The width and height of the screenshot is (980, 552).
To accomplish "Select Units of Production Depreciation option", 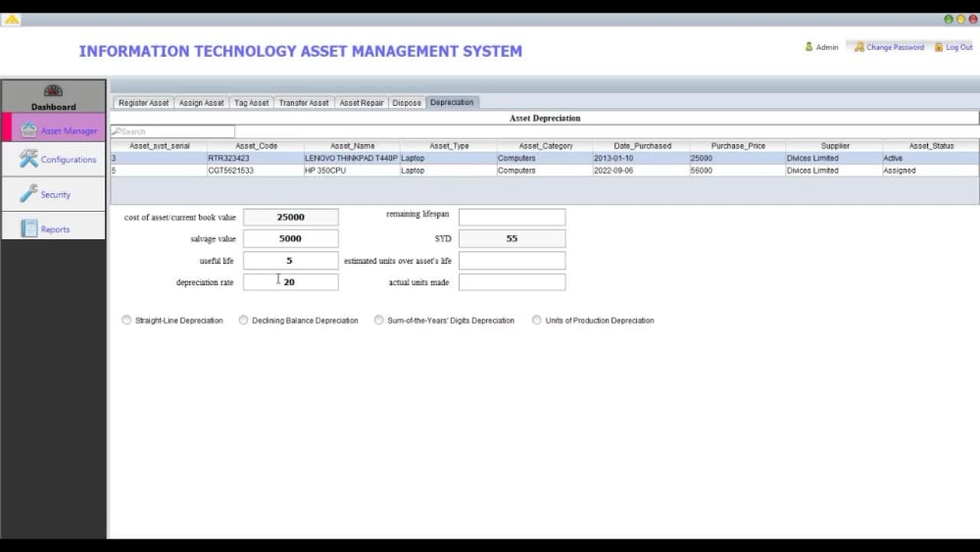I will (x=536, y=320).
